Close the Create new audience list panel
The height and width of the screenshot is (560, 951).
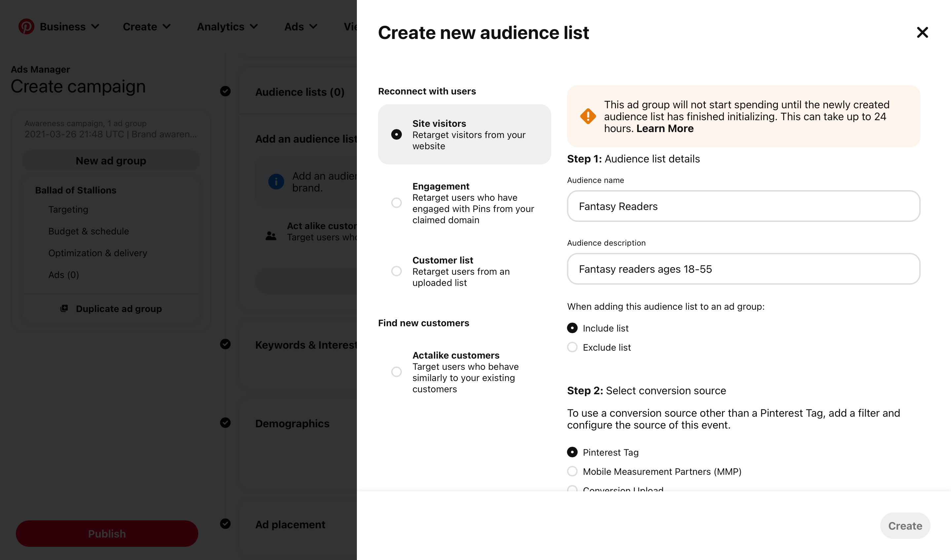point(922,32)
